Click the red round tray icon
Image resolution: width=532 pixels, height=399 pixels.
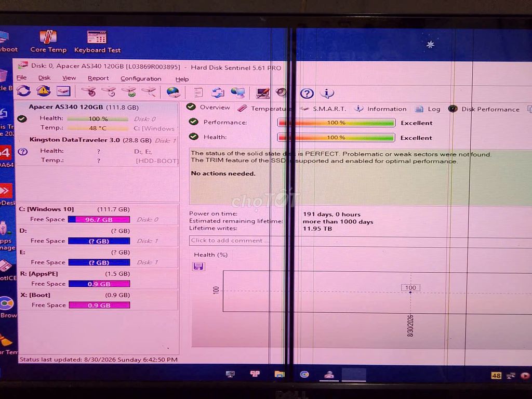pos(525,376)
